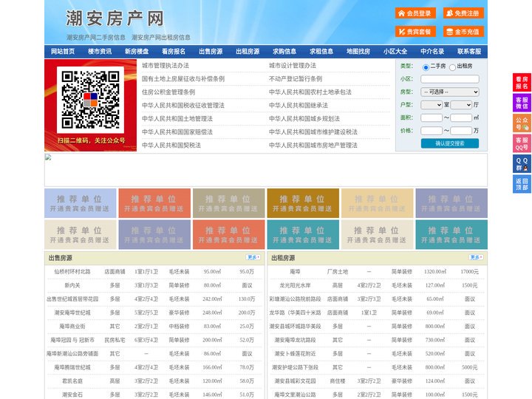Open 贵宾套餐 VIP package button
The height and width of the screenshot is (399, 532).
point(415,32)
